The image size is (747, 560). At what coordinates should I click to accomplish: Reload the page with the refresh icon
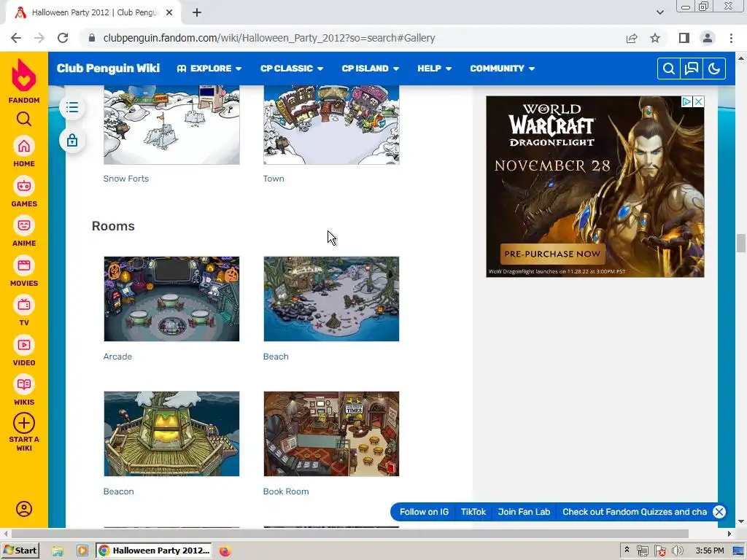pos(63,38)
